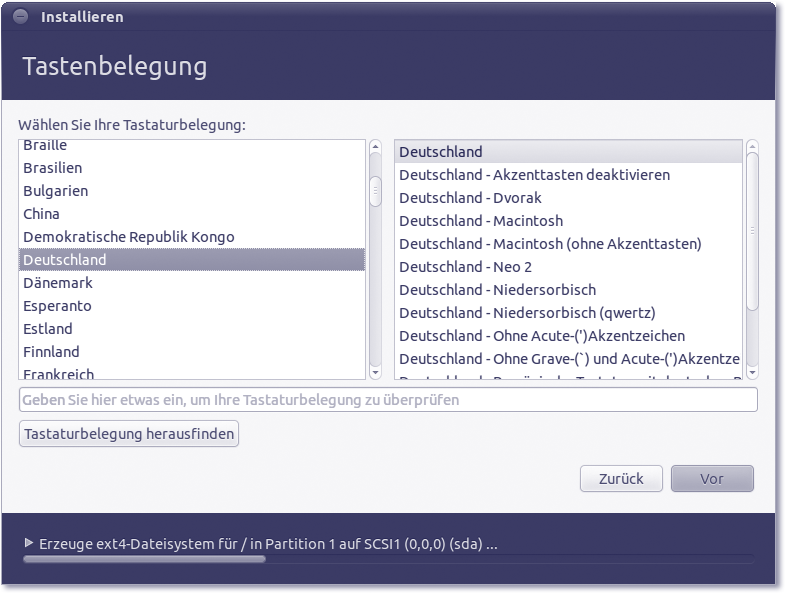
Task: Choose Deutschland - Akzenttasten deaktivieren variant
Action: tap(534, 175)
